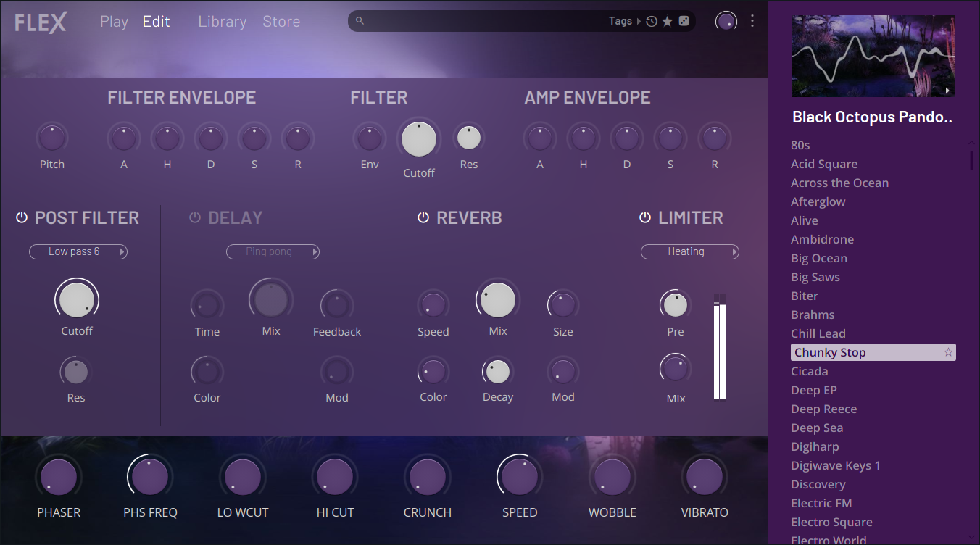
Task: Select the Big Ocean preset
Action: pos(819,259)
